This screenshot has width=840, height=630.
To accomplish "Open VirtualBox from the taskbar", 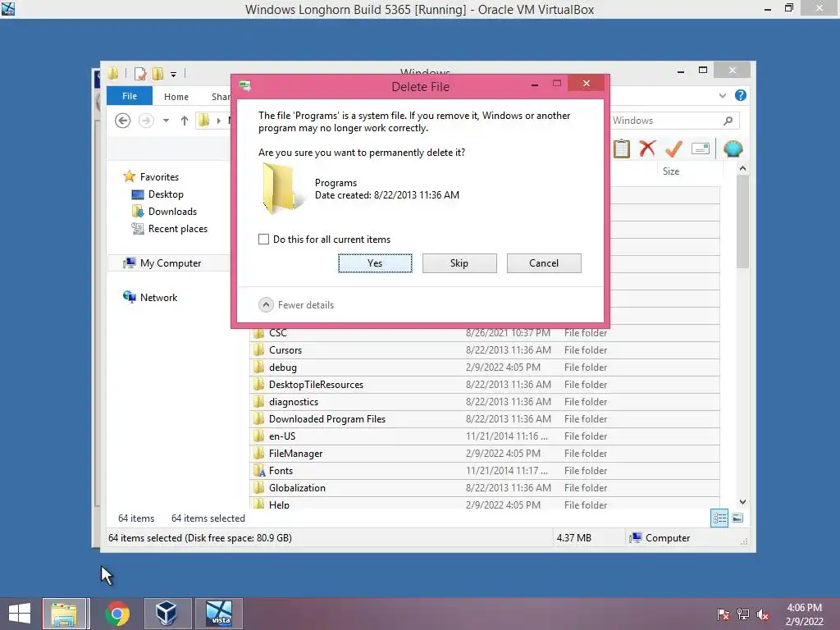I will coord(167,614).
